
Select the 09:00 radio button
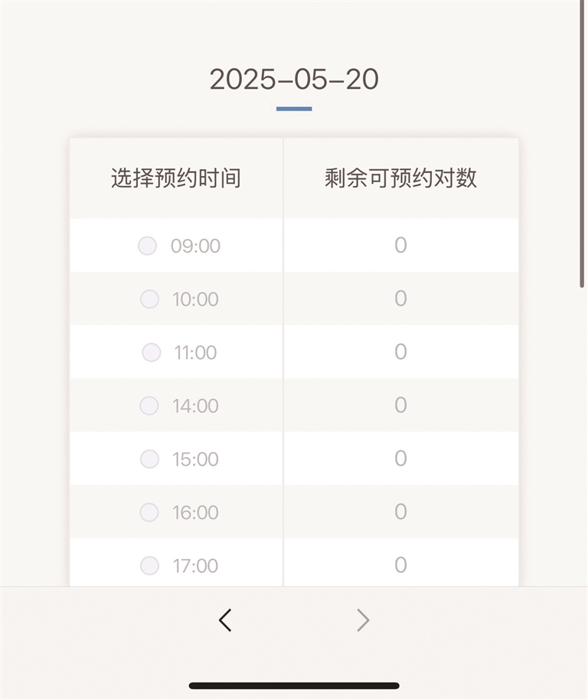[x=147, y=246]
